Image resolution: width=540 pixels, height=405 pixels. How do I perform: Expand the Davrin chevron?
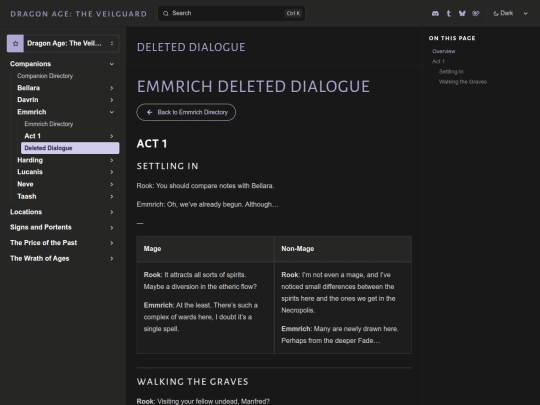pyautogui.click(x=112, y=100)
